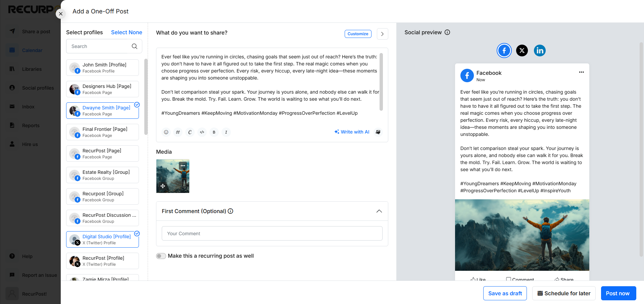Click the Social profiles icon in sidebar
The image size is (644, 304).
(x=12, y=88)
